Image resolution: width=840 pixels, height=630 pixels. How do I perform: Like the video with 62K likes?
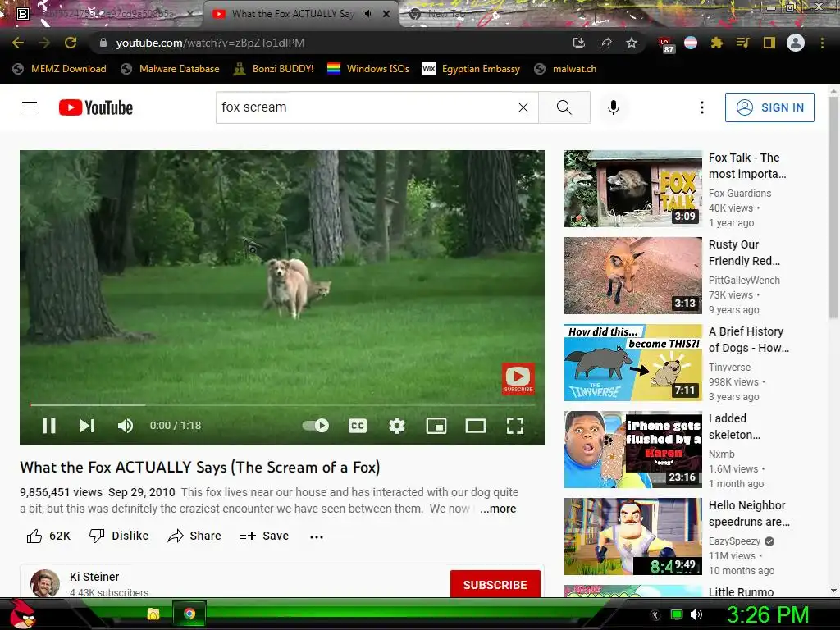48,536
